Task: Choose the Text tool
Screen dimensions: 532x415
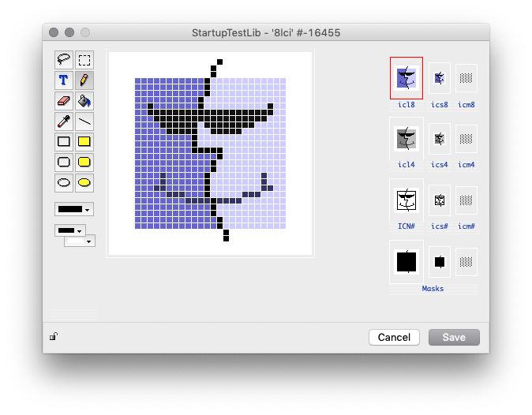Action: click(x=64, y=80)
